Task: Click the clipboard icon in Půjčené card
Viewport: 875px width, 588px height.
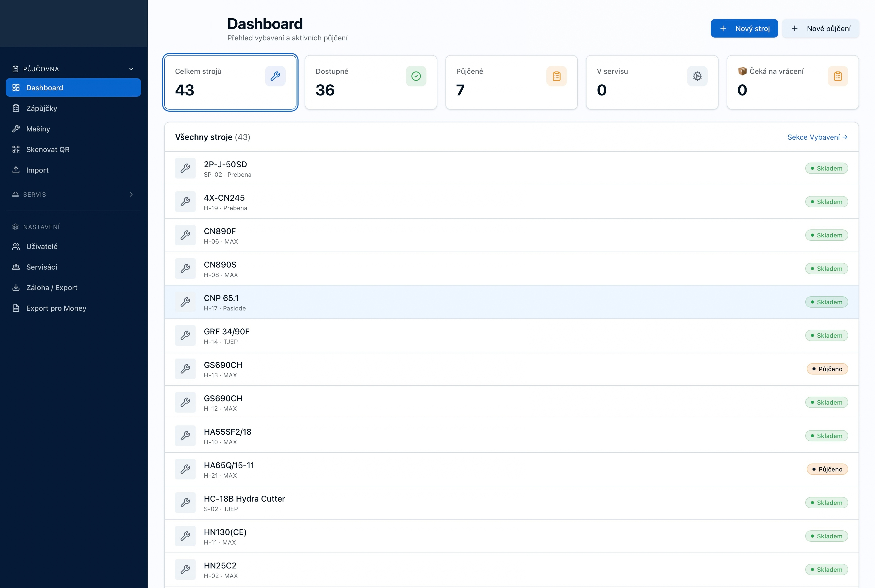Action: tap(556, 76)
